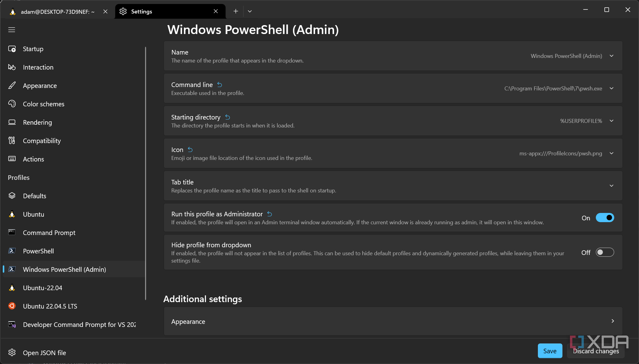This screenshot has height=364, width=639.
Task: Expand the Tab title setting
Action: [x=611, y=186]
